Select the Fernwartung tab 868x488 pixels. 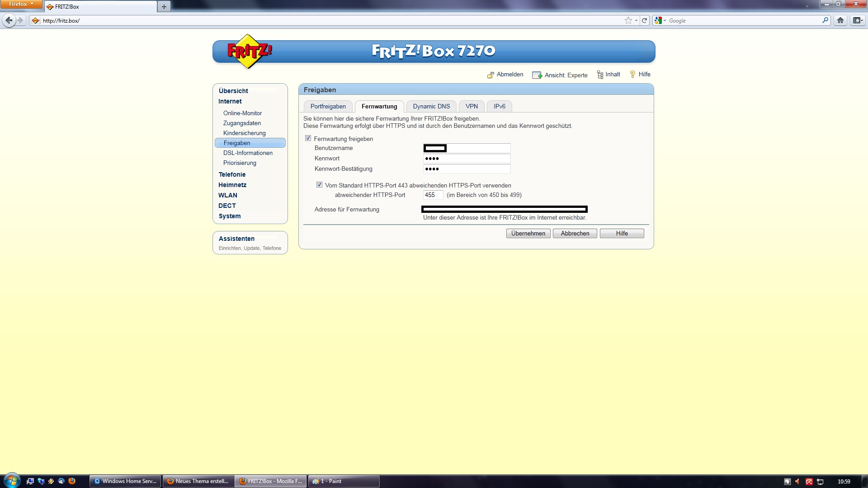coord(379,106)
